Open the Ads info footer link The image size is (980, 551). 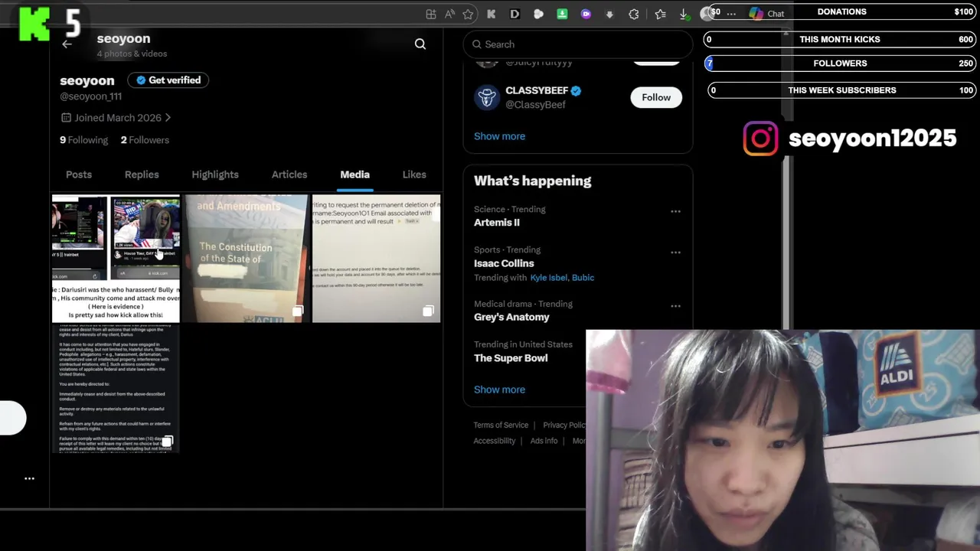544,441
